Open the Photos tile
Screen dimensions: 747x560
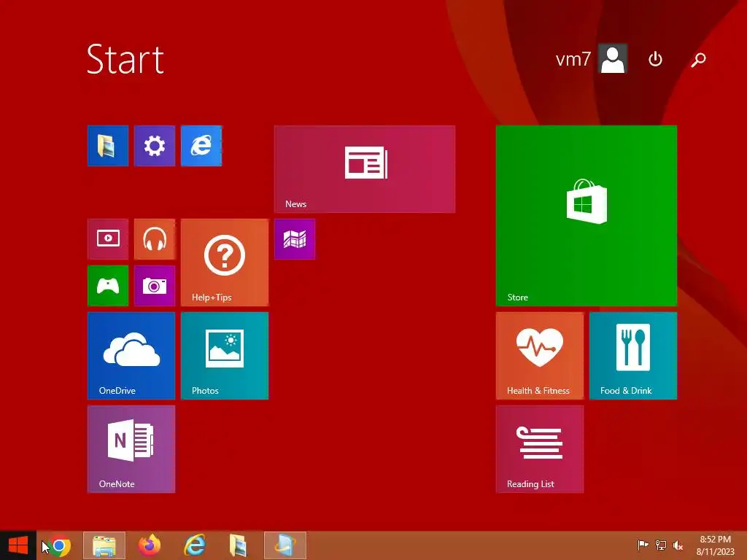225,356
